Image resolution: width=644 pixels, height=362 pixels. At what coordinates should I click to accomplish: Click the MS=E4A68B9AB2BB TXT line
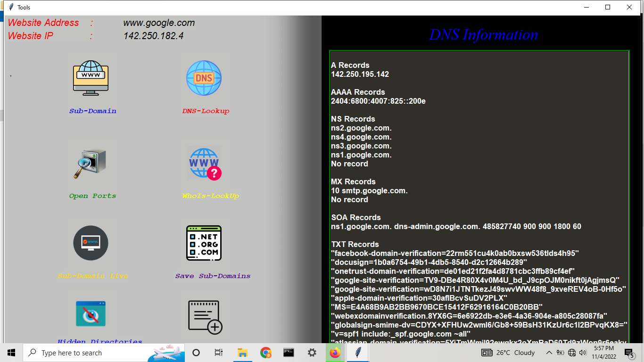coord(437,307)
